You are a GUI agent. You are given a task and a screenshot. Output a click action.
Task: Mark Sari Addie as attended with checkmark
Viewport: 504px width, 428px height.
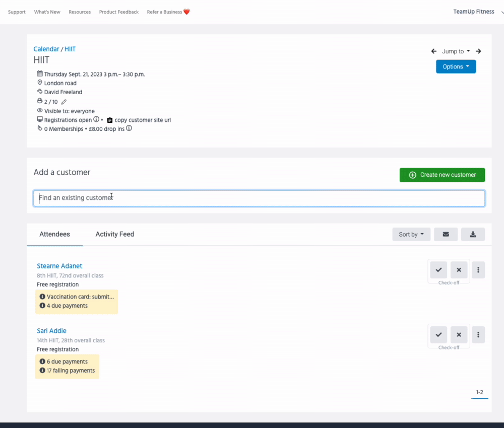point(438,334)
